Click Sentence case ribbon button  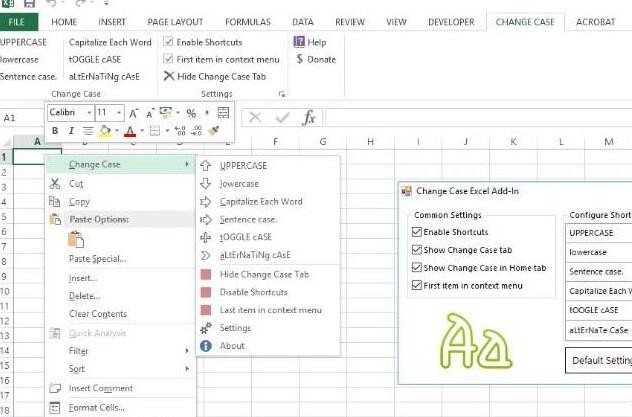28,76
